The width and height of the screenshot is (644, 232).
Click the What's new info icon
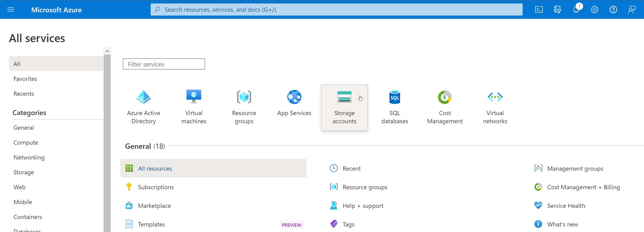click(538, 224)
